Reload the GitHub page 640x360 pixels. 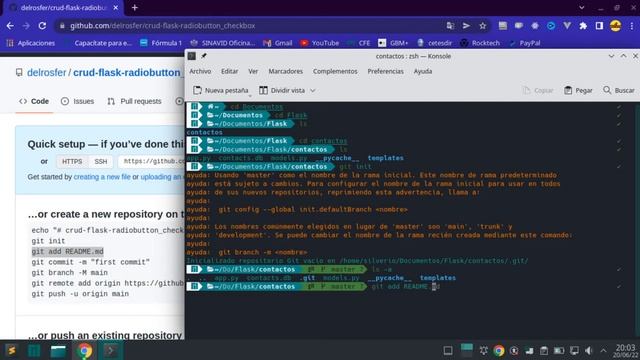tap(42, 26)
